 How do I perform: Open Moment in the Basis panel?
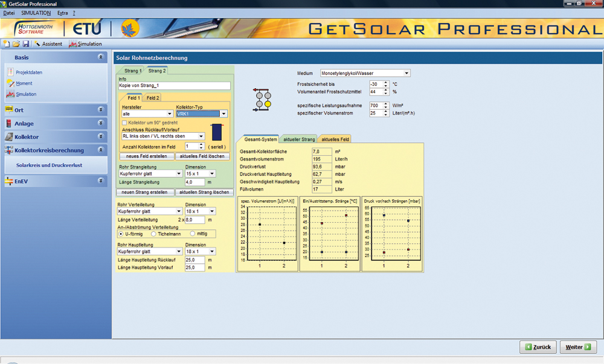(24, 83)
